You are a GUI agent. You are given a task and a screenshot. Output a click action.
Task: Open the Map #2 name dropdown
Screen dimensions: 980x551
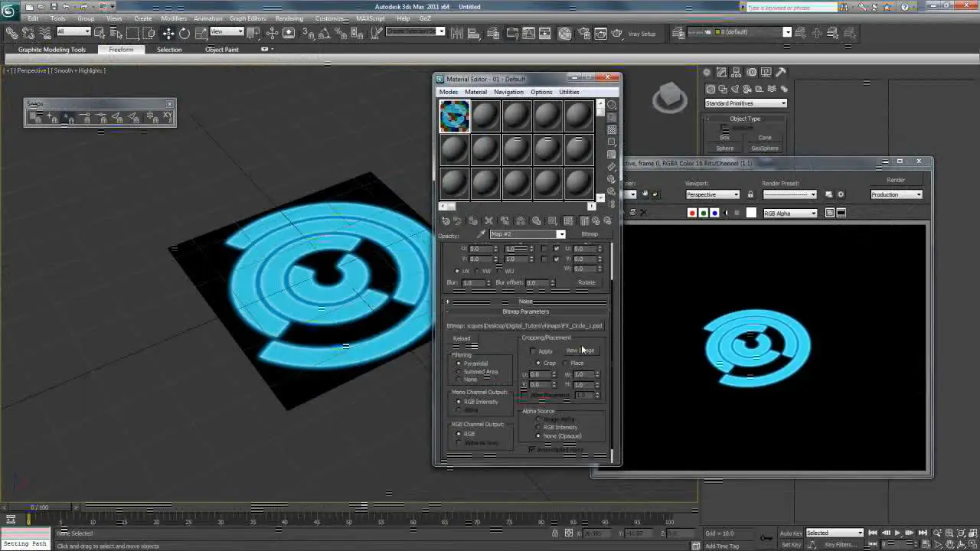(561, 234)
